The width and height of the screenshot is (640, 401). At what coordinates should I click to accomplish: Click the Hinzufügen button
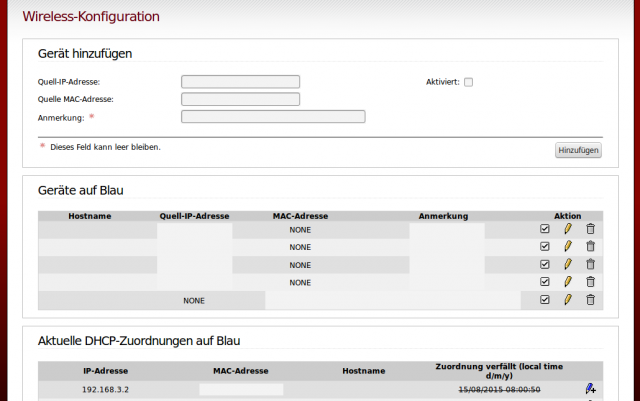pos(578,150)
